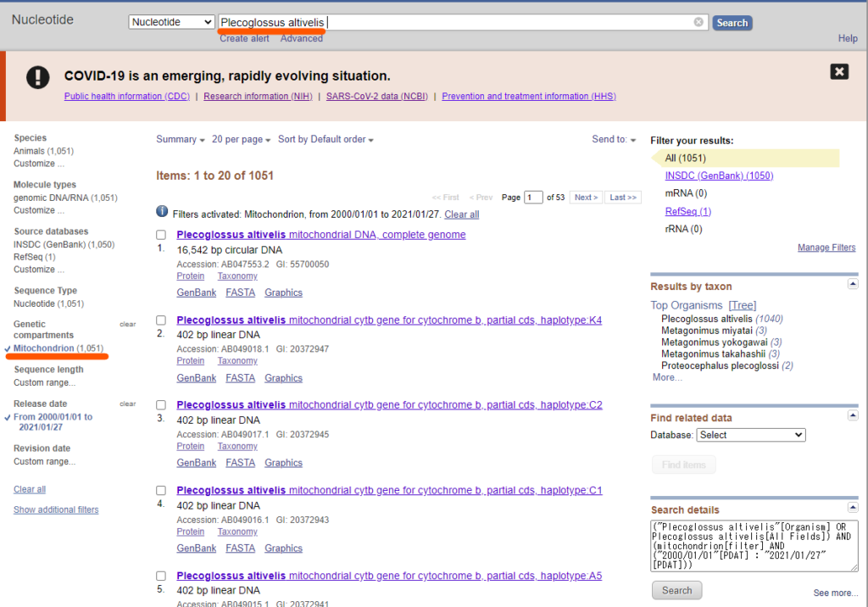Dismiss the COVID-19 banner

[x=839, y=72]
